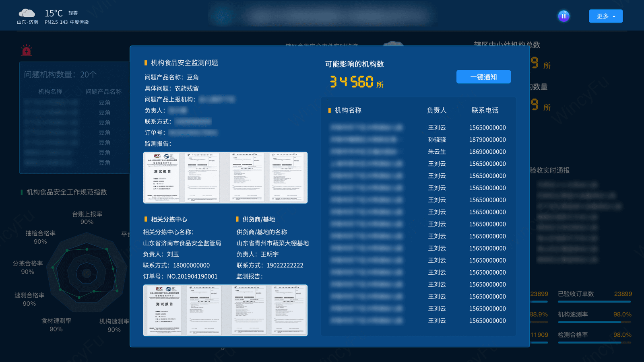The image size is (644, 362).
Task: Click the 负责人 column header
Action: (x=437, y=110)
